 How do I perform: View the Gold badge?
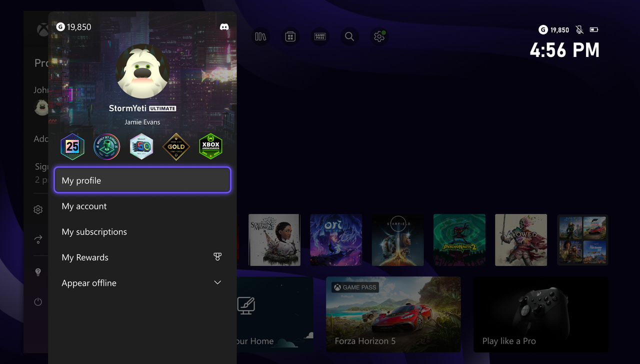(176, 146)
